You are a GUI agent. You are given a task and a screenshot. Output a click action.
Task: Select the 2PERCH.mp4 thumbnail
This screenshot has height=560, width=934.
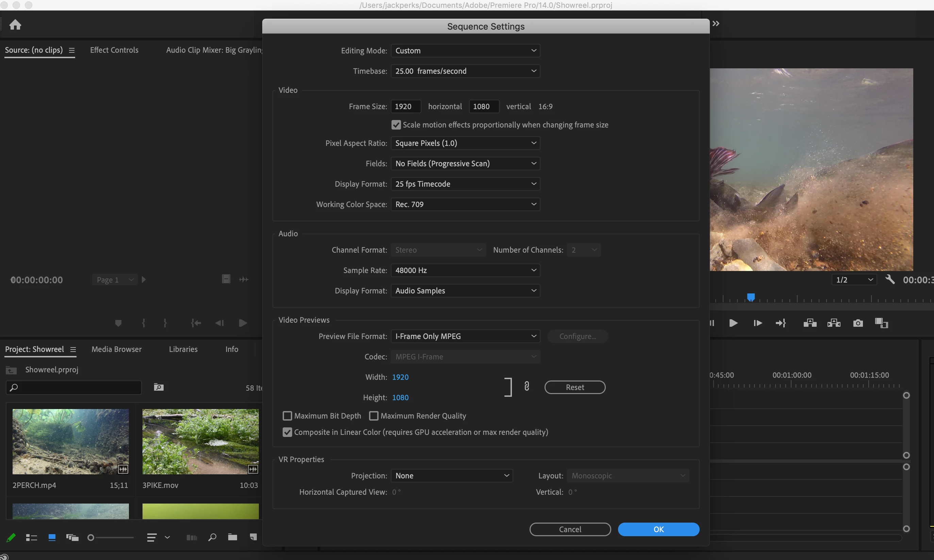point(70,442)
